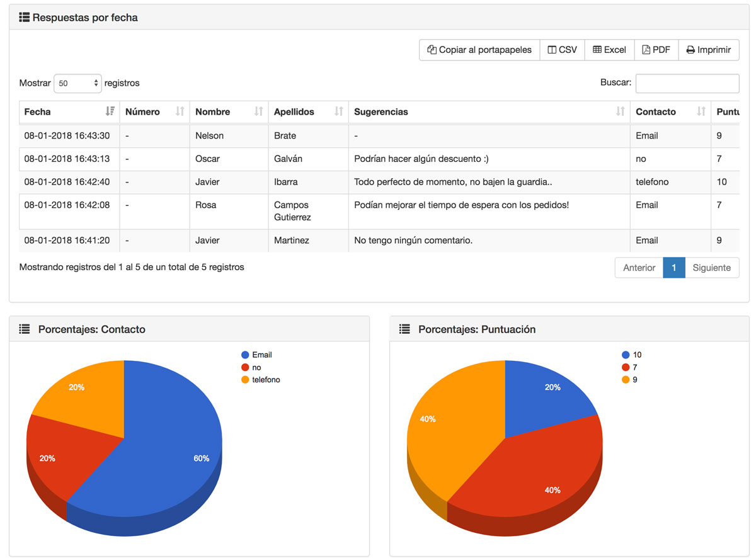Click the blue Email legend swatch
The image size is (756, 558).
[245, 355]
